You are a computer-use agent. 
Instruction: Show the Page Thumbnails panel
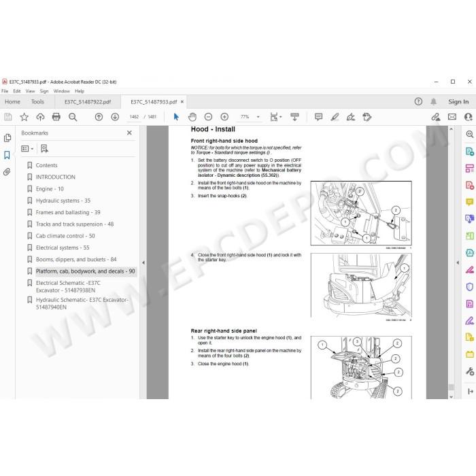pyautogui.click(x=7, y=138)
